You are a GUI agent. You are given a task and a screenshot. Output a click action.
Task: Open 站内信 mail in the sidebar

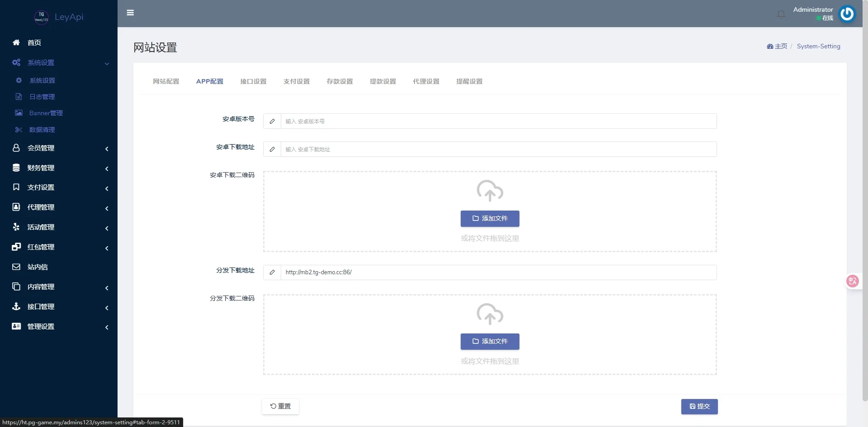click(x=37, y=267)
